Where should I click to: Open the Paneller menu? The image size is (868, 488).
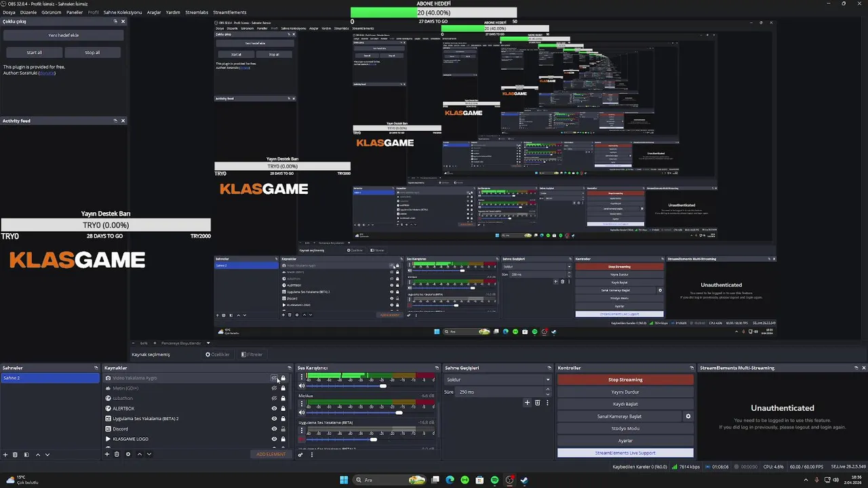coord(75,12)
